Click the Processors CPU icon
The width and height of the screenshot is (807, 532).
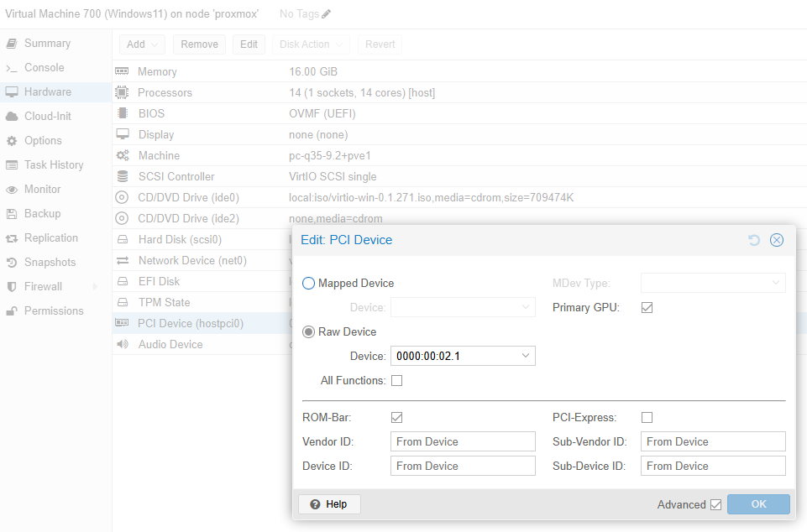point(123,93)
